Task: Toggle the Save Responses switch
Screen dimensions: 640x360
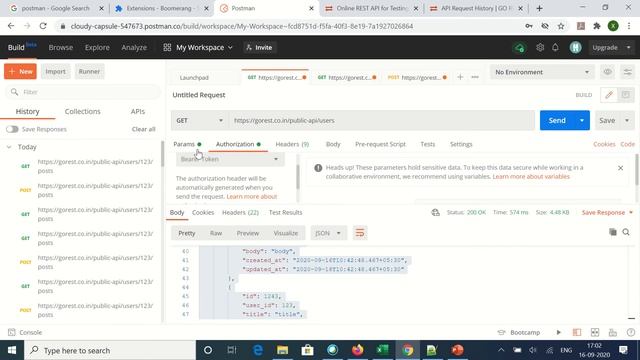Action: pyautogui.click(x=12, y=129)
